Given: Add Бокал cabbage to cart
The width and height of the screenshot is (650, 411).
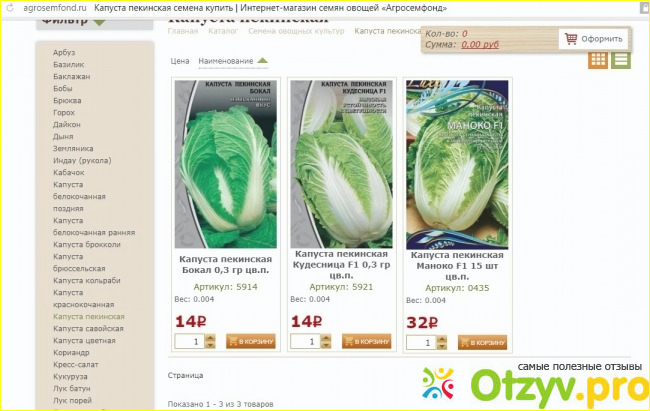Looking at the screenshot, I should (251, 341).
